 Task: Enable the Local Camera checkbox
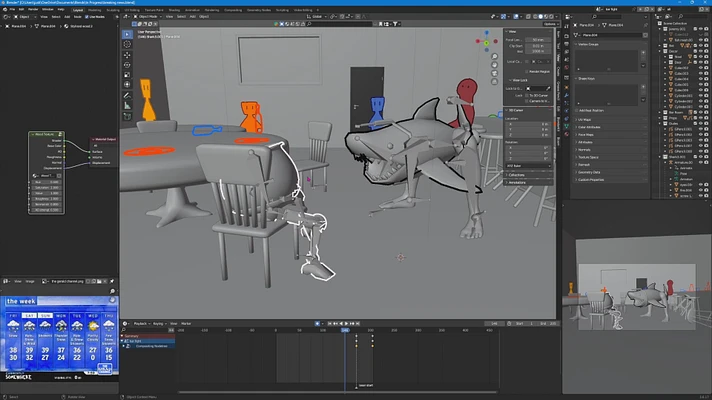(x=527, y=61)
